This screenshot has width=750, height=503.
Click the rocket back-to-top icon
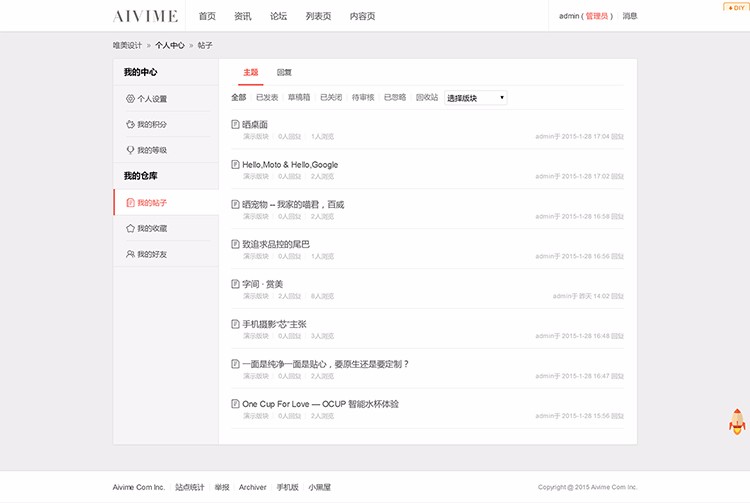pos(737,422)
